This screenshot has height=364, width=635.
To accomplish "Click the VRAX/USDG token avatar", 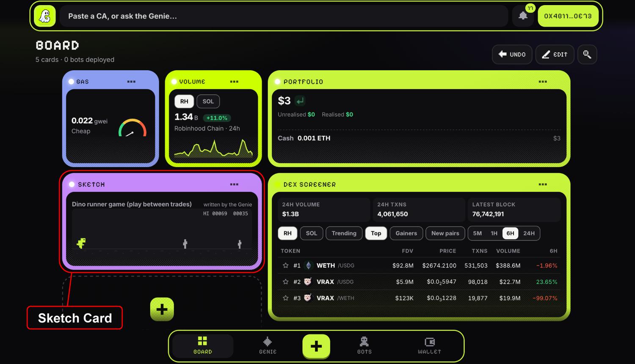I will click(x=308, y=282).
